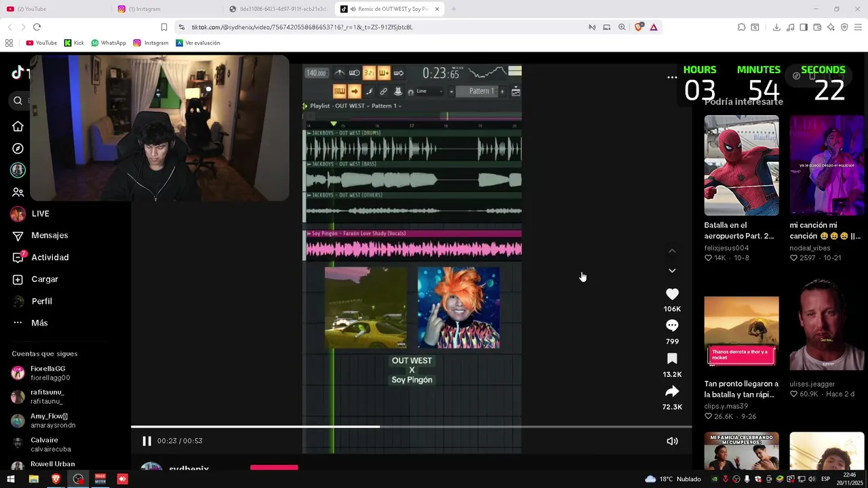Open the Spider-Man airport battle video thumbnail
This screenshot has width=868, height=488.
[x=741, y=165]
